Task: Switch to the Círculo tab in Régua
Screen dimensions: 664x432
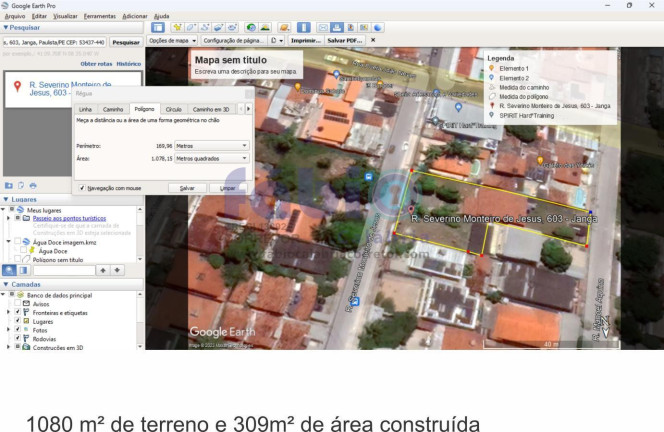Action: click(174, 109)
